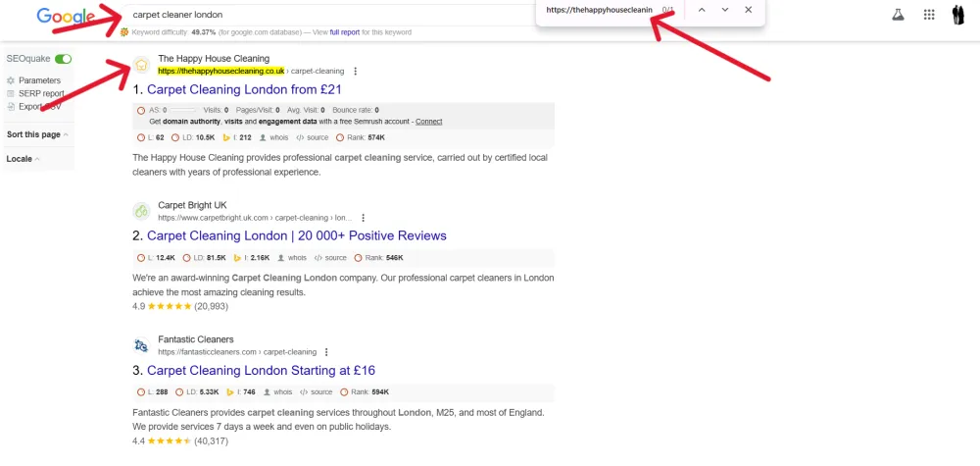980x466 pixels.
Task: Click the AS score bar
Action: pos(182,110)
